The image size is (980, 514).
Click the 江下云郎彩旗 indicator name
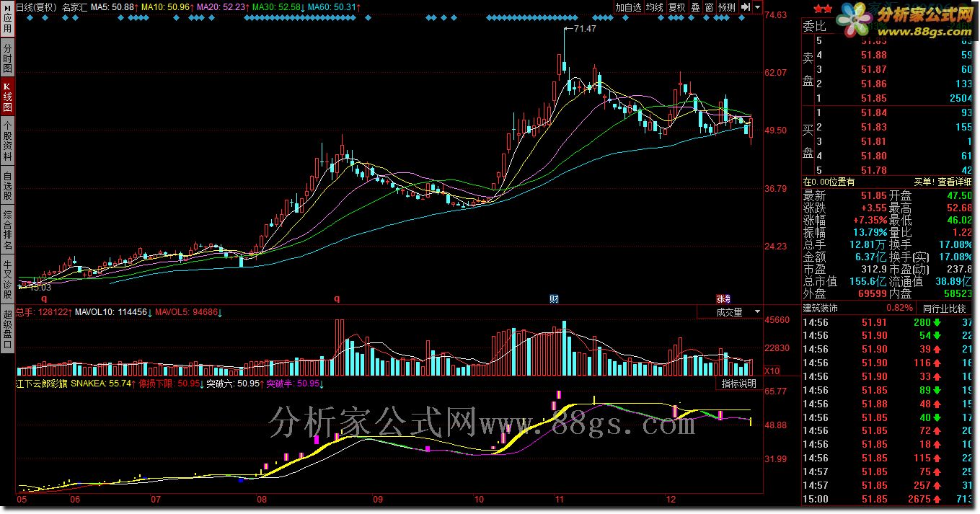point(42,384)
